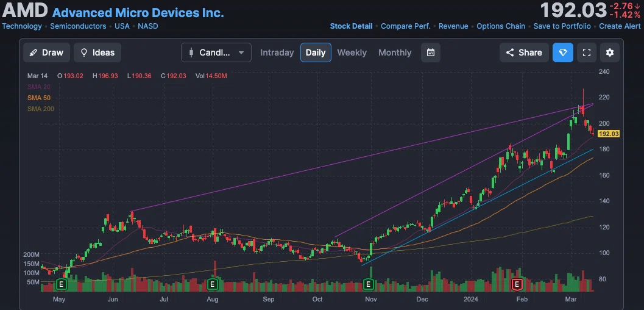
Task: Click the 50M volume axis label
Action: pyautogui.click(x=33, y=283)
